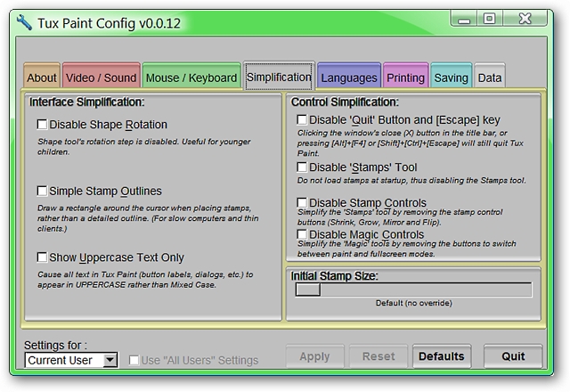
Task: Minimize the Tux Paint Config window
Action: coord(464,19)
